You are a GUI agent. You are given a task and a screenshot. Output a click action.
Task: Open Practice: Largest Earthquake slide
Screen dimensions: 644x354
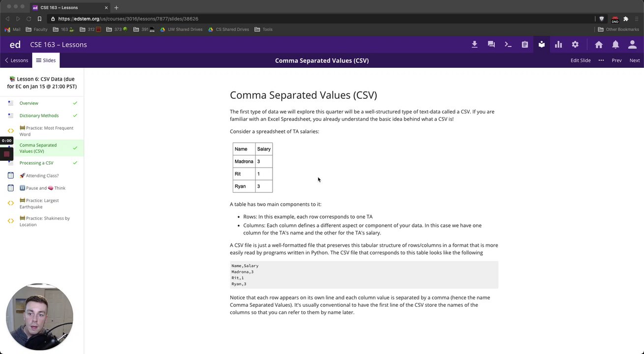pos(39,204)
